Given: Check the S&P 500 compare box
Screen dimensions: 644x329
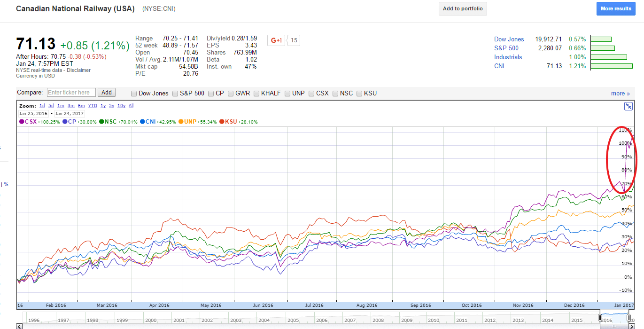Looking at the screenshot, I should [x=176, y=94].
